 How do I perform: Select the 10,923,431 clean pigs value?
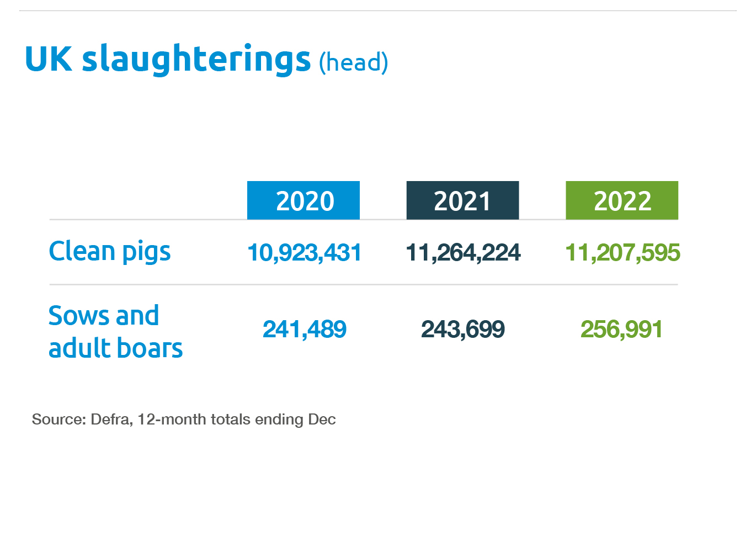point(304,253)
